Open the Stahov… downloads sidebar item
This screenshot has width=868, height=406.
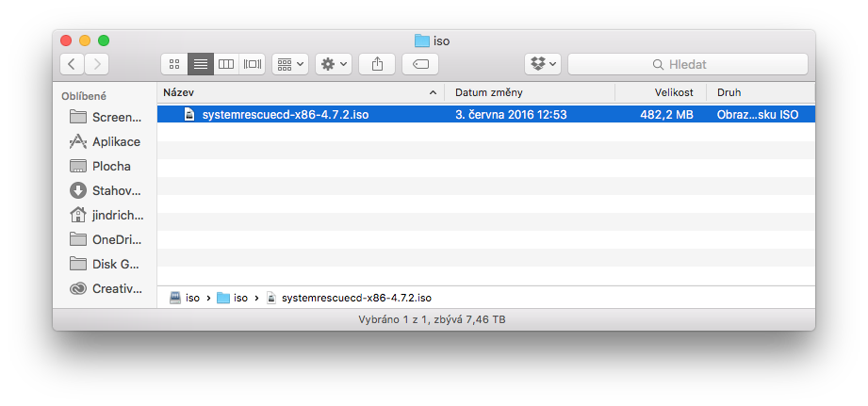click(x=106, y=191)
